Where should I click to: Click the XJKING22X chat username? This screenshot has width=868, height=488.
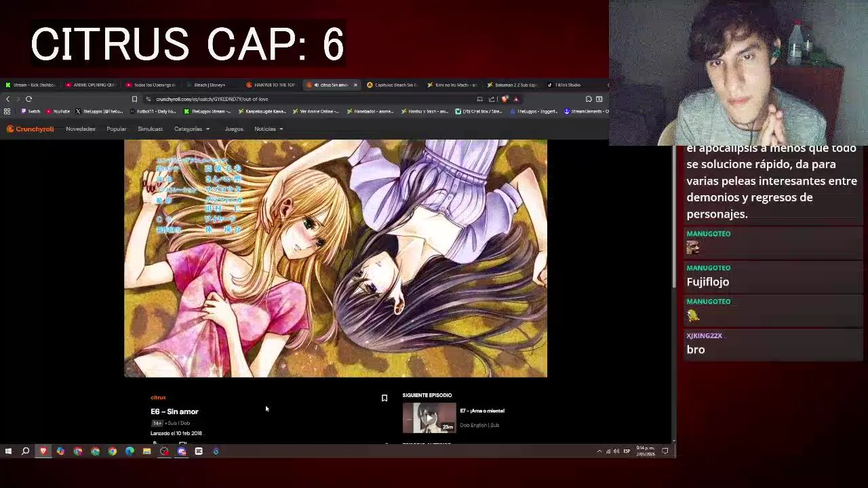(704, 335)
